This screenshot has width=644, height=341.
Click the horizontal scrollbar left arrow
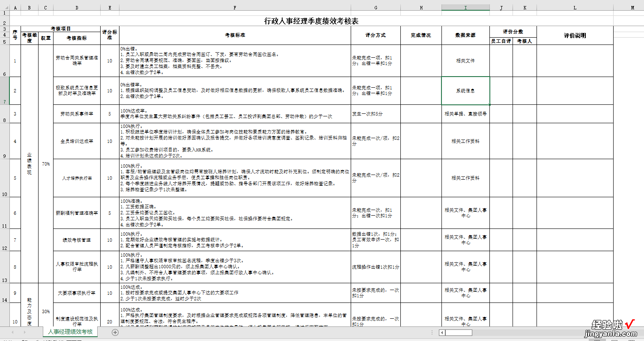point(442,332)
